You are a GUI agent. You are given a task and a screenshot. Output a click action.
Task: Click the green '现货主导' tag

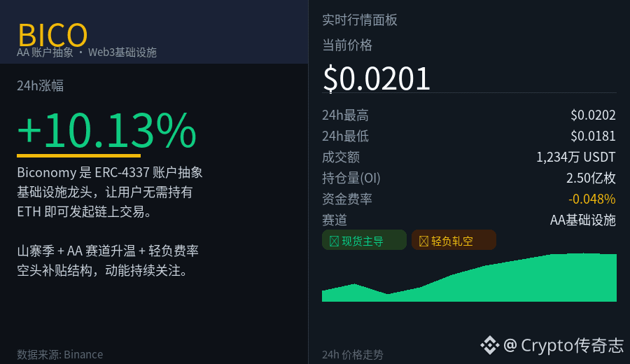(x=365, y=240)
